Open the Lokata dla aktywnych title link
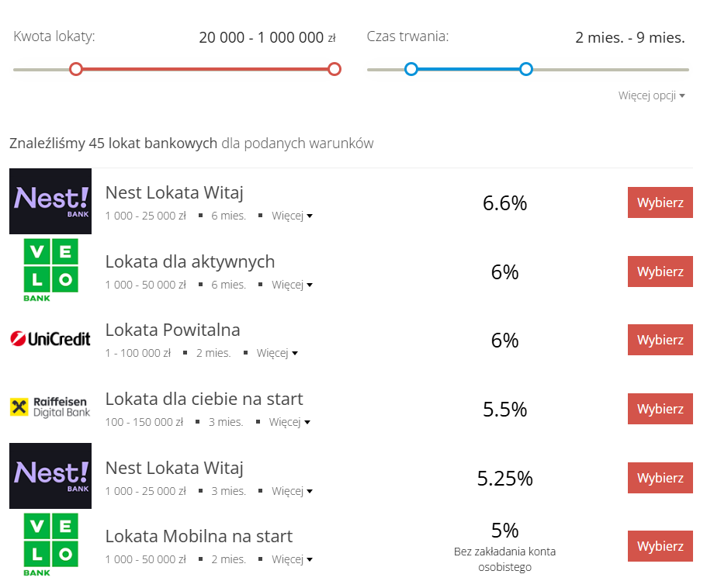Viewport: 707px width, 588px height. [190, 261]
